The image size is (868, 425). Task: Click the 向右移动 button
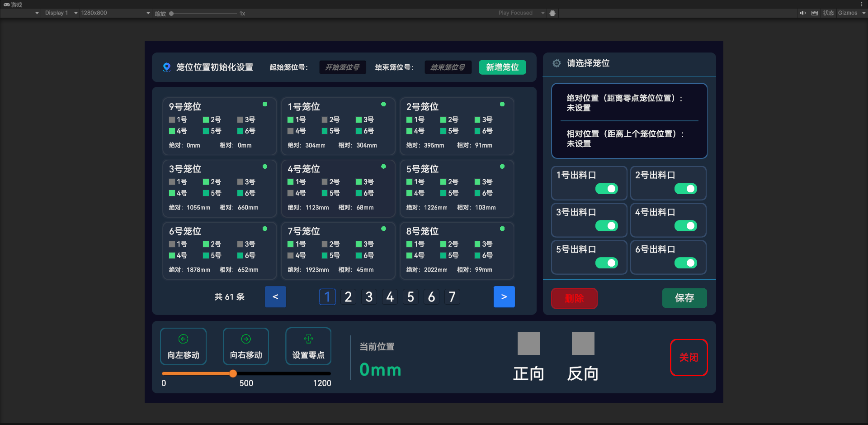pos(246,346)
